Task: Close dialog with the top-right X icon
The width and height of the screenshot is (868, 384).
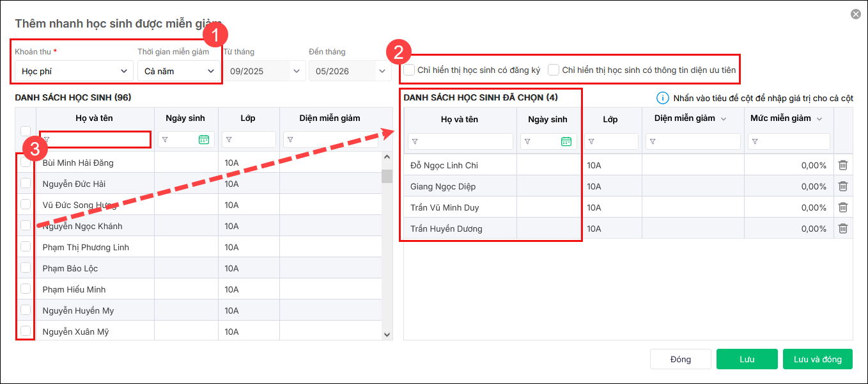Action: pos(855,14)
